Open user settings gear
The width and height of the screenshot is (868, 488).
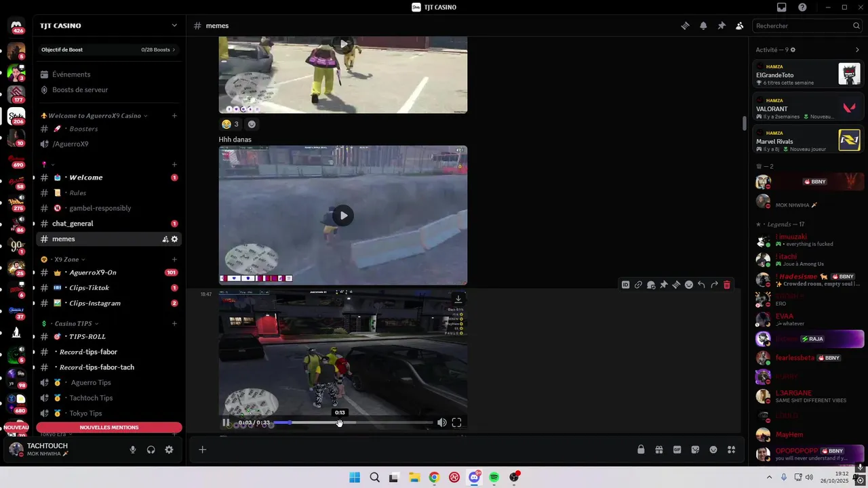pos(169,449)
